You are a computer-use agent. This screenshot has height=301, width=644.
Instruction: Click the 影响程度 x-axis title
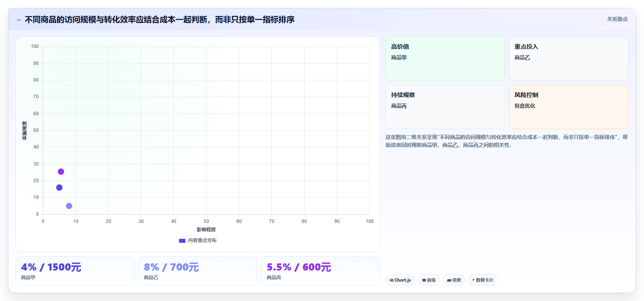206,230
